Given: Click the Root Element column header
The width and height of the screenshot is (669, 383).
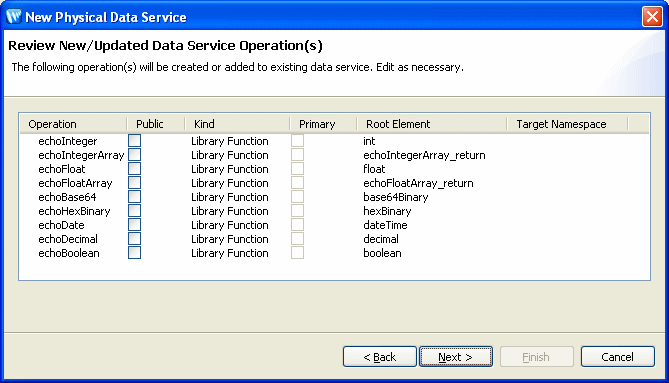Looking at the screenshot, I should tap(432, 124).
